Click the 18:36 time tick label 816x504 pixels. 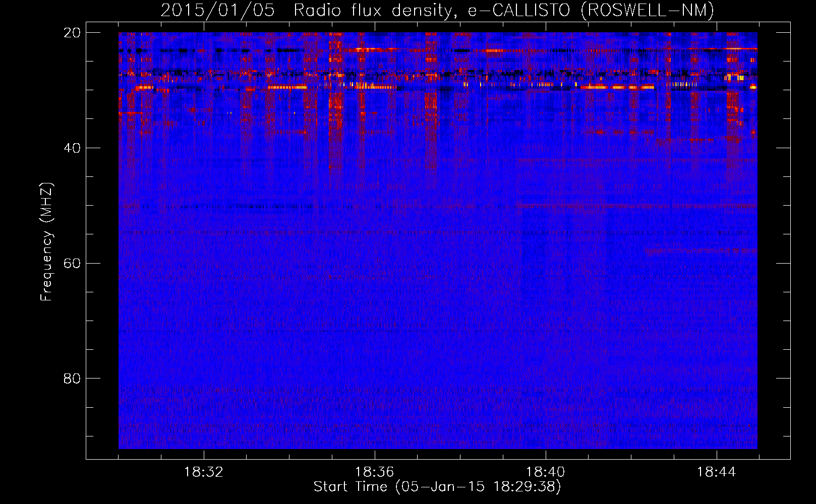coord(374,472)
